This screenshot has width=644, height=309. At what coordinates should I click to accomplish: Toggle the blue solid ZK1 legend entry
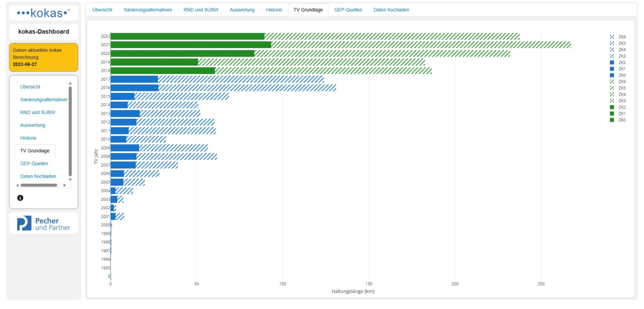pos(617,69)
